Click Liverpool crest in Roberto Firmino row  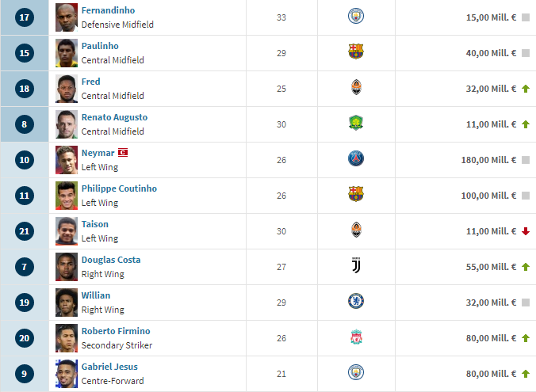pos(356,337)
